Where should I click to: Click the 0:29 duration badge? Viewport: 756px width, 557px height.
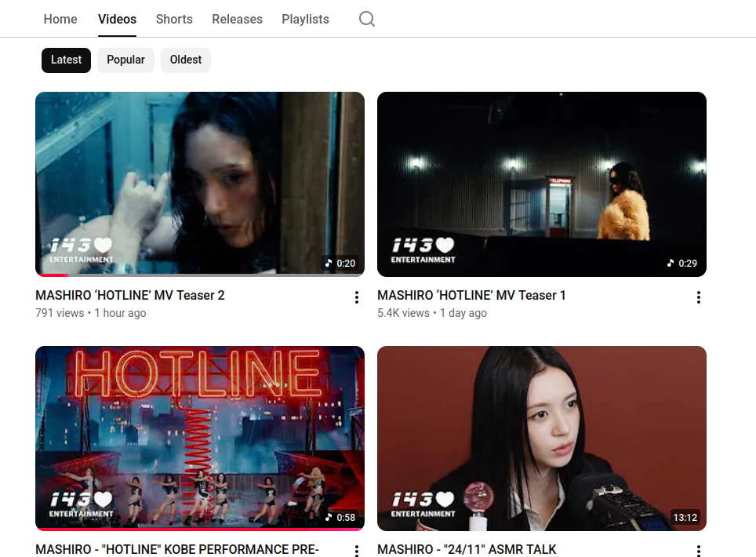[x=682, y=264]
